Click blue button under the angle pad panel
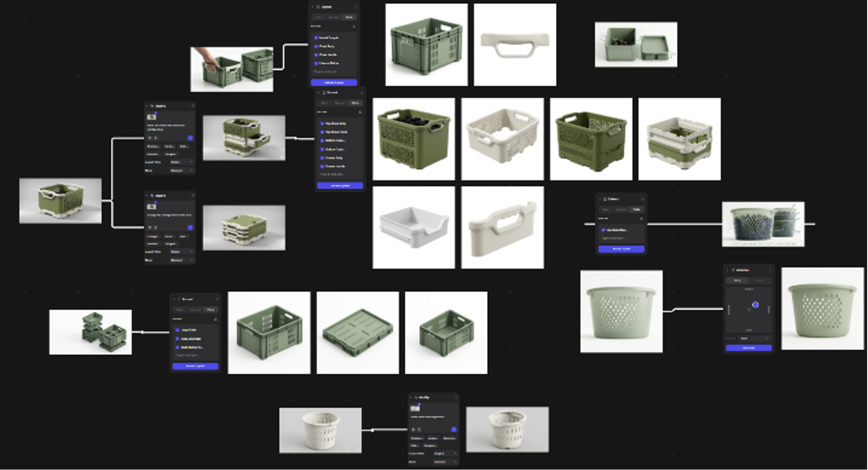868x470 pixels. click(x=749, y=348)
